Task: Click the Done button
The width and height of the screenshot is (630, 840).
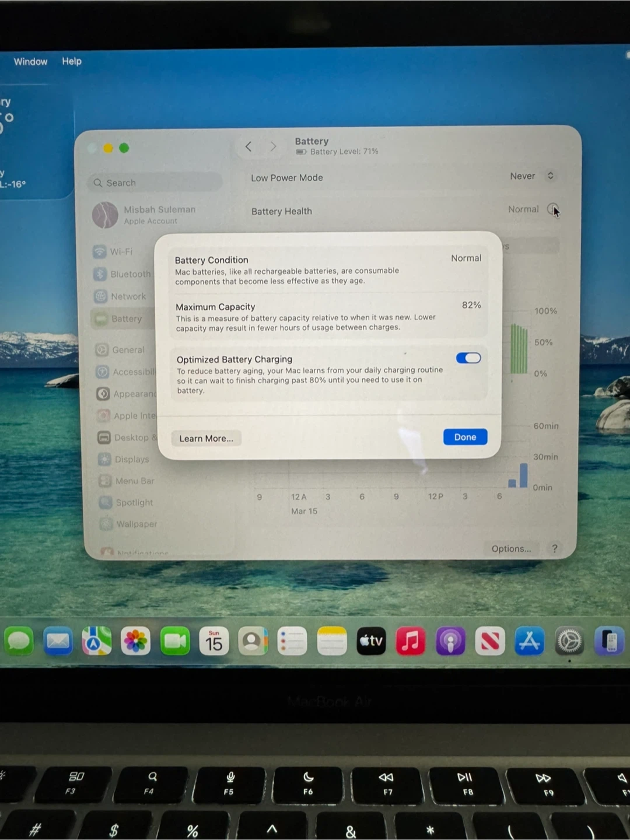Action: click(465, 437)
